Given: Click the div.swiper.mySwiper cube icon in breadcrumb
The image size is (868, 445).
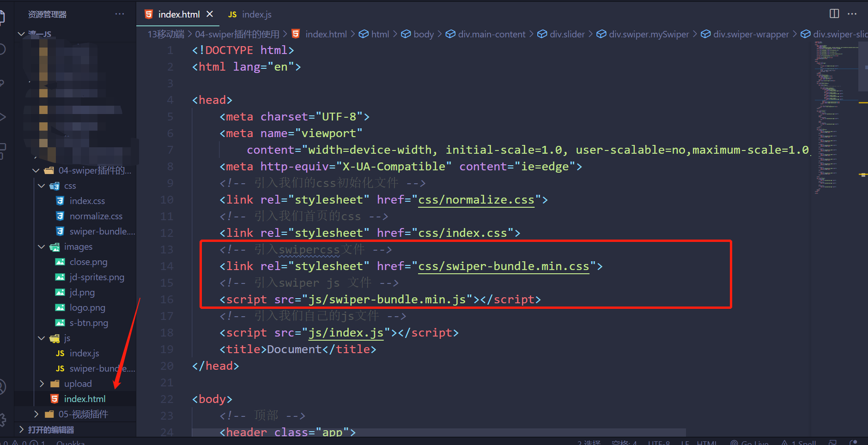Looking at the screenshot, I should tap(601, 34).
